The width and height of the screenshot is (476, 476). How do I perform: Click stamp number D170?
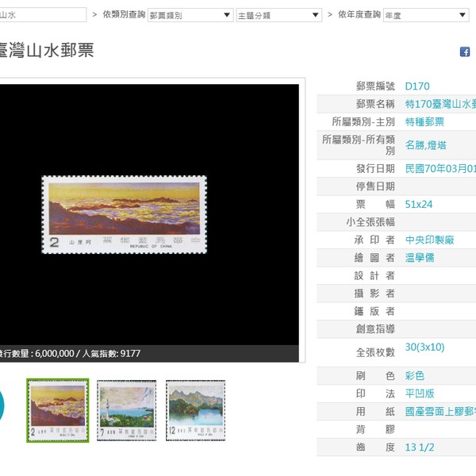417,86
